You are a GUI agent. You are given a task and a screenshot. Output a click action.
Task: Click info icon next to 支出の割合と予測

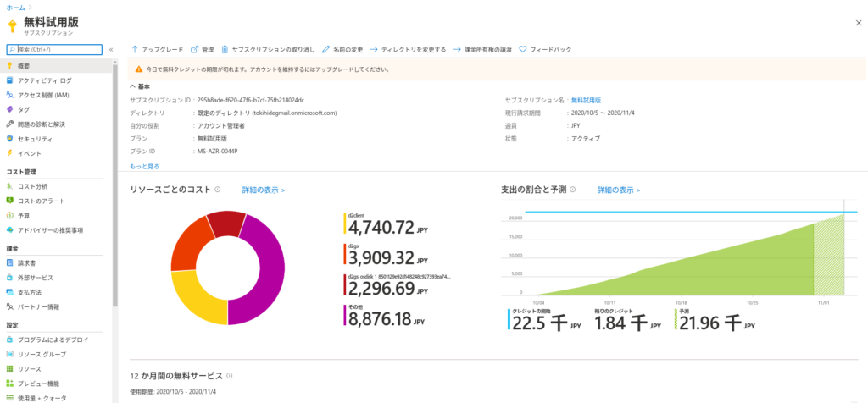tap(573, 190)
